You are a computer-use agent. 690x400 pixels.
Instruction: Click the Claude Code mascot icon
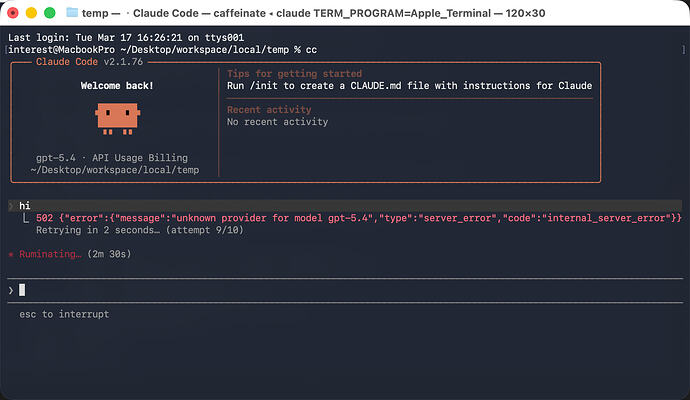point(117,118)
